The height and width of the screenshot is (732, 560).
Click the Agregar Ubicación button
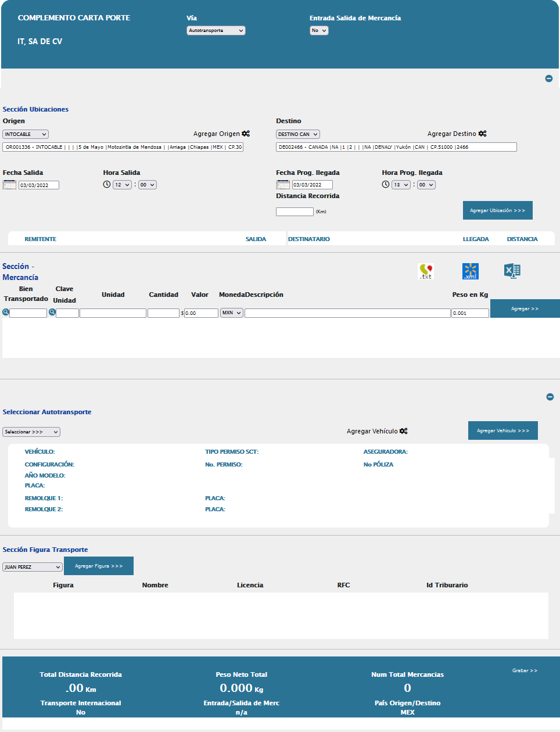click(x=497, y=210)
